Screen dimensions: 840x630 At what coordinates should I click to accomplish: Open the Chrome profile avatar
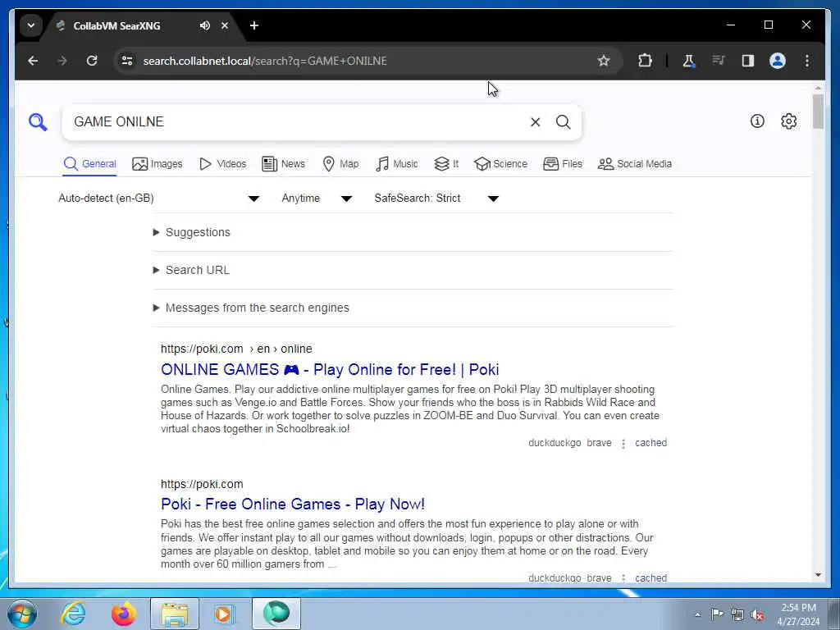(778, 61)
